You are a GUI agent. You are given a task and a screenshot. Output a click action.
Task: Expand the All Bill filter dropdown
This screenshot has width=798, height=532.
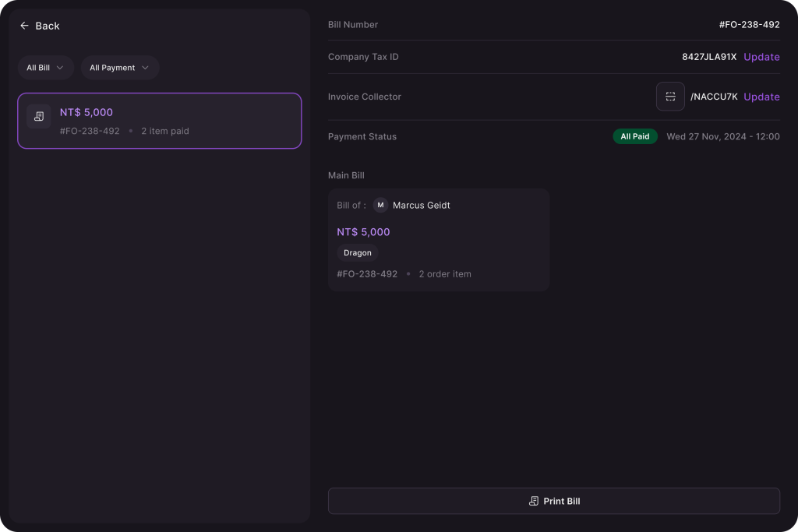click(x=46, y=68)
